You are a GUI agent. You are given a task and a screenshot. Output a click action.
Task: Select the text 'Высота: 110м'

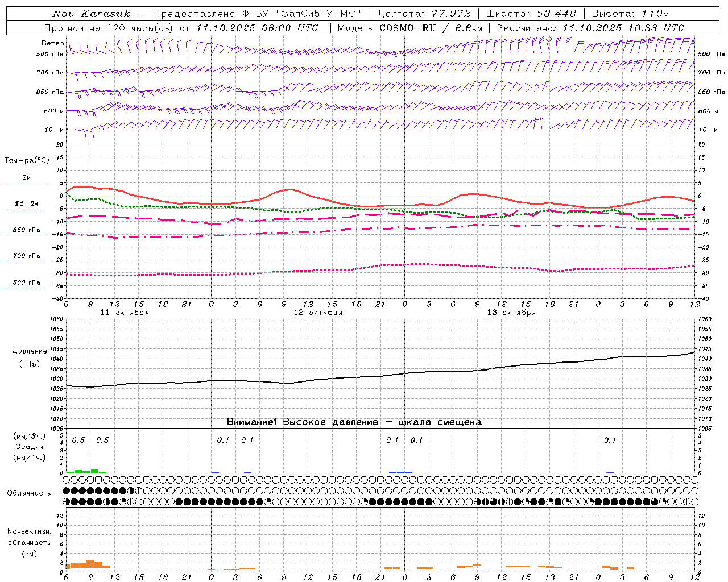coord(630,14)
